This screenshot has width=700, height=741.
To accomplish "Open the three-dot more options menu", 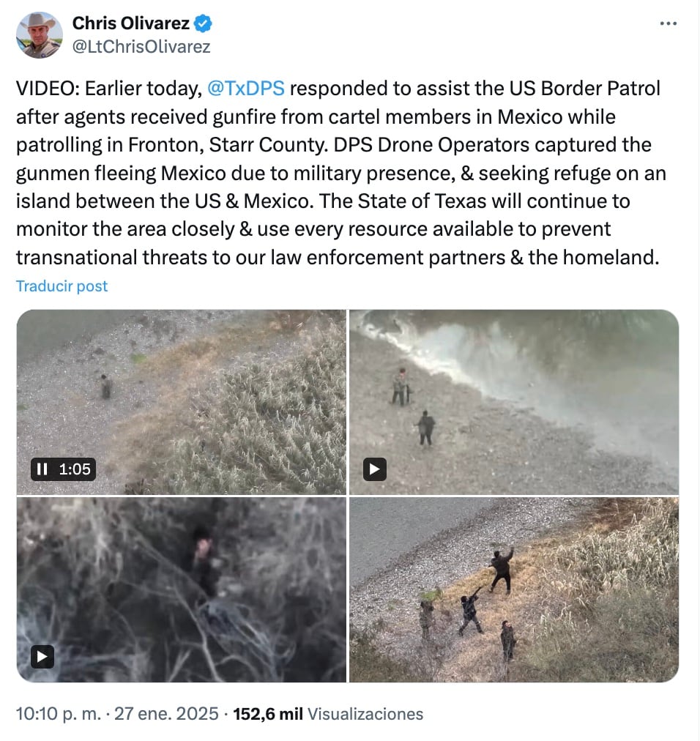I will coord(668,23).
